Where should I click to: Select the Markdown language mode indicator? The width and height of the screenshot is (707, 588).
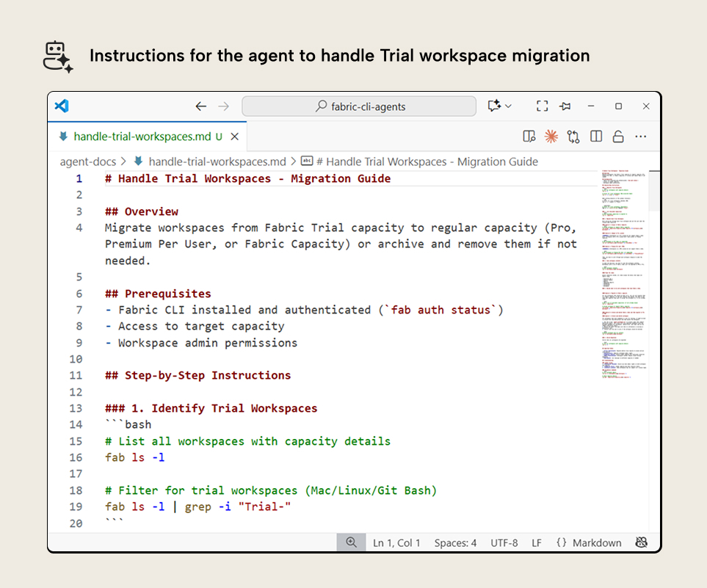590,542
